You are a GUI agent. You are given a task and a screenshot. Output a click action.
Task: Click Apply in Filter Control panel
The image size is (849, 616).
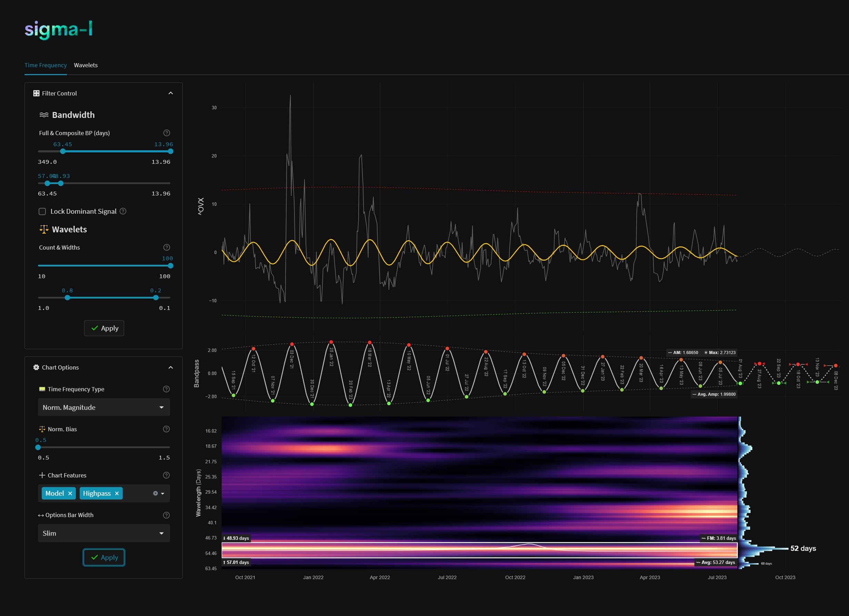pos(104,328)
